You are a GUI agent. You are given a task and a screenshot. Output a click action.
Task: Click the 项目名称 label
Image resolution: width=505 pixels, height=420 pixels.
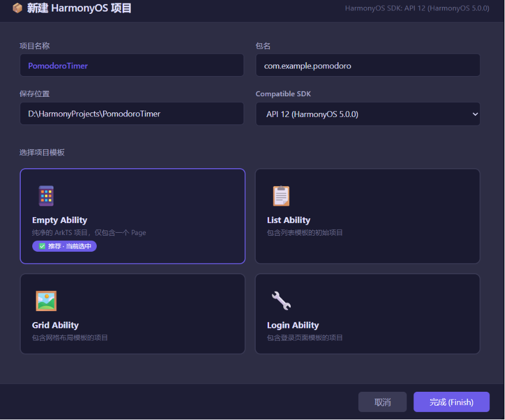[35, 46]
